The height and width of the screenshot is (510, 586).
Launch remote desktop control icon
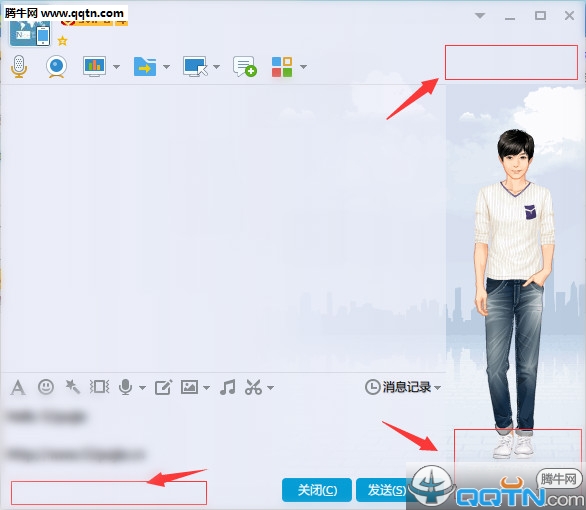[x=195, y=67]
